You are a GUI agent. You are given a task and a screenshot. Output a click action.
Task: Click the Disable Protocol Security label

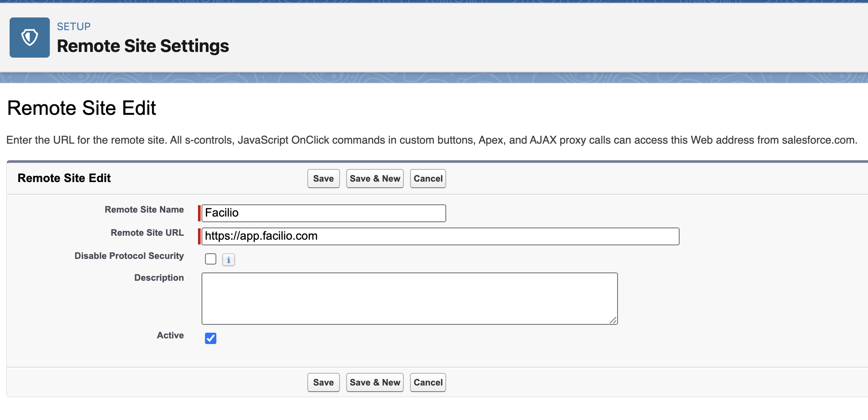(129, 256)
